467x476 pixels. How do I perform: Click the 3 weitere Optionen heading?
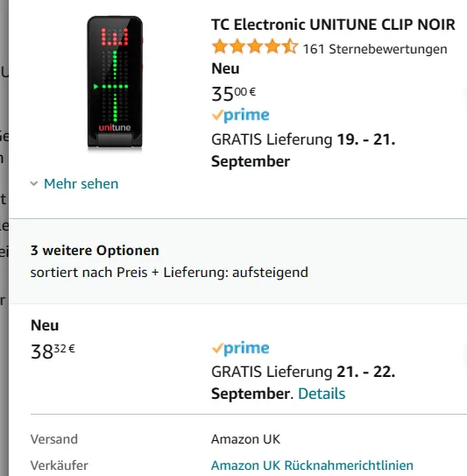pos(95,251)
